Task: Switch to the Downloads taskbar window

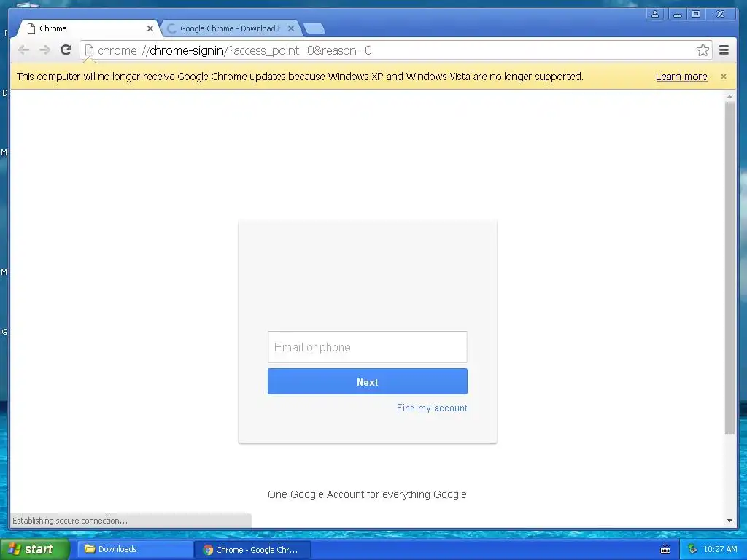Action: 133,550
